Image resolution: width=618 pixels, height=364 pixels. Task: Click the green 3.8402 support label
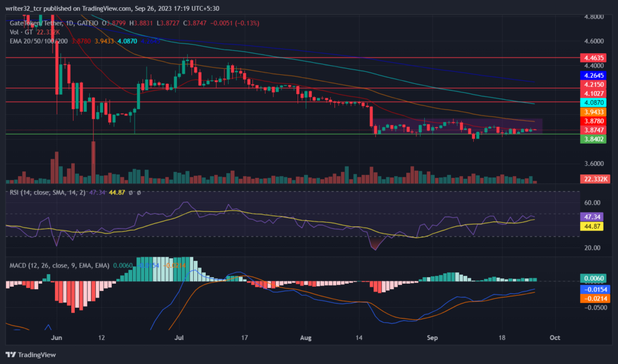(x=594, y=139)
